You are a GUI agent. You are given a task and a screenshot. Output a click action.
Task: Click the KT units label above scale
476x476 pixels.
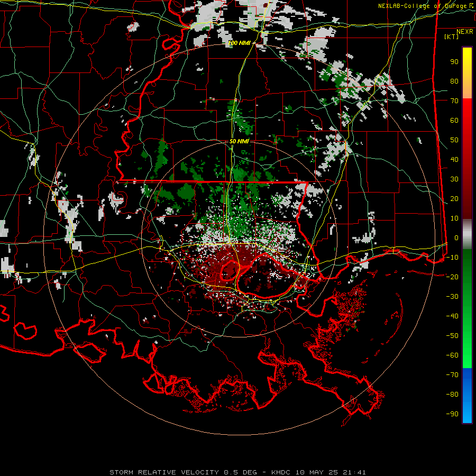pyautogui.click(x=452, y=36)
